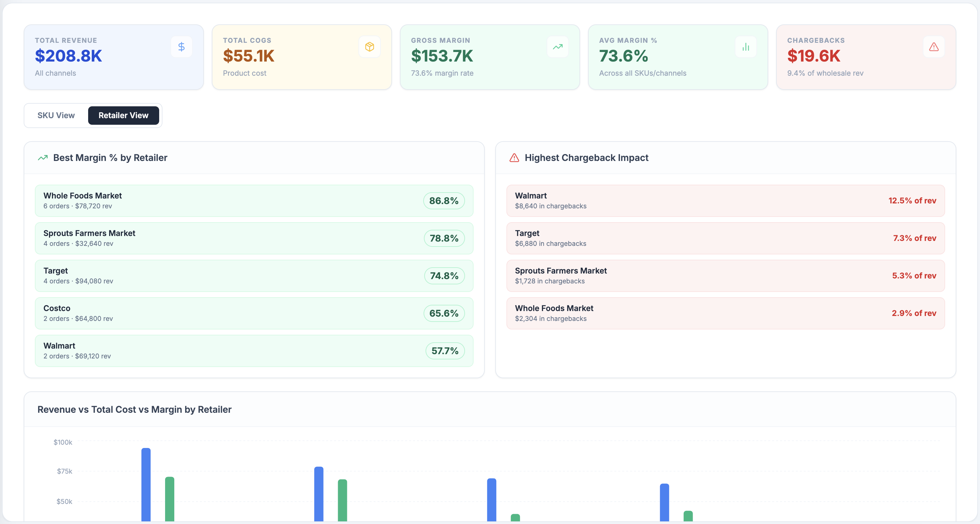Select the Walmart margin row
Screen dimensions: 980x524
click(x=254, y=351)
